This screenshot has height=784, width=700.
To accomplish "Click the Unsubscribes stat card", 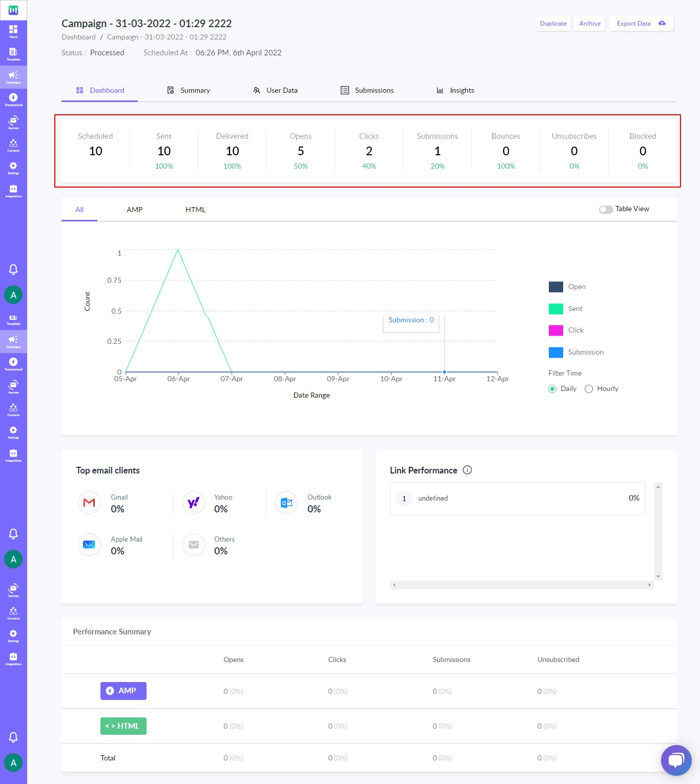I will (574, 151).
